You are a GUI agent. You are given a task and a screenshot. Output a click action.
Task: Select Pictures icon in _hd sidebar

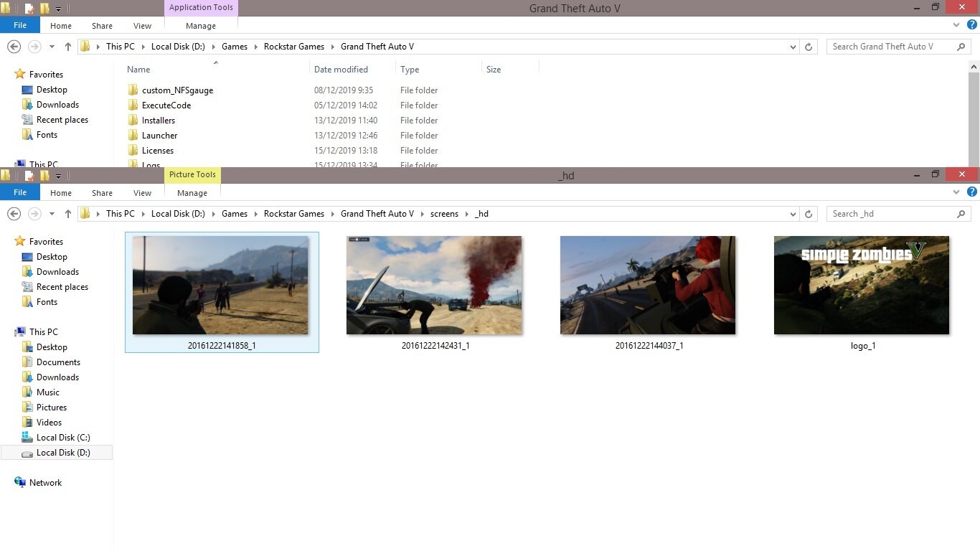coord(27,408)
